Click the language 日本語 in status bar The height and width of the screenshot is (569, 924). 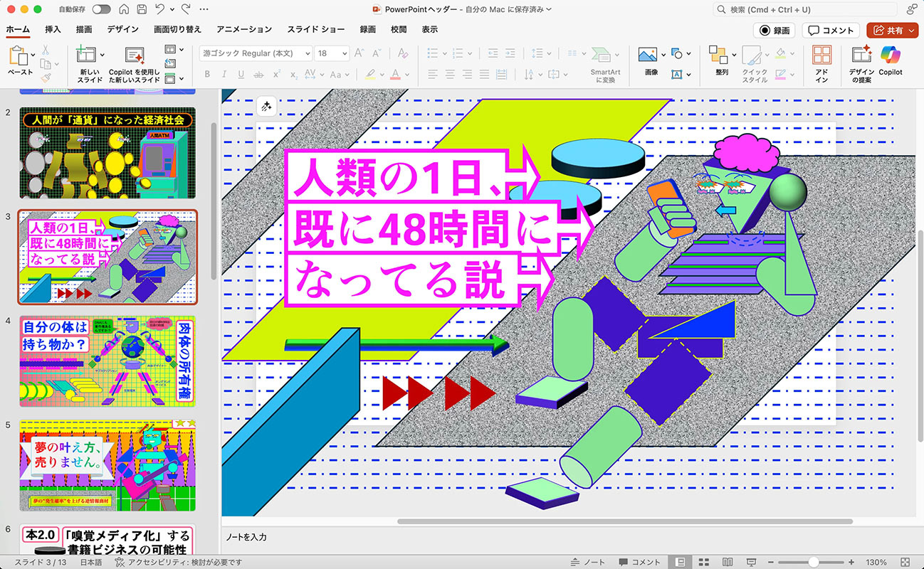90,562
